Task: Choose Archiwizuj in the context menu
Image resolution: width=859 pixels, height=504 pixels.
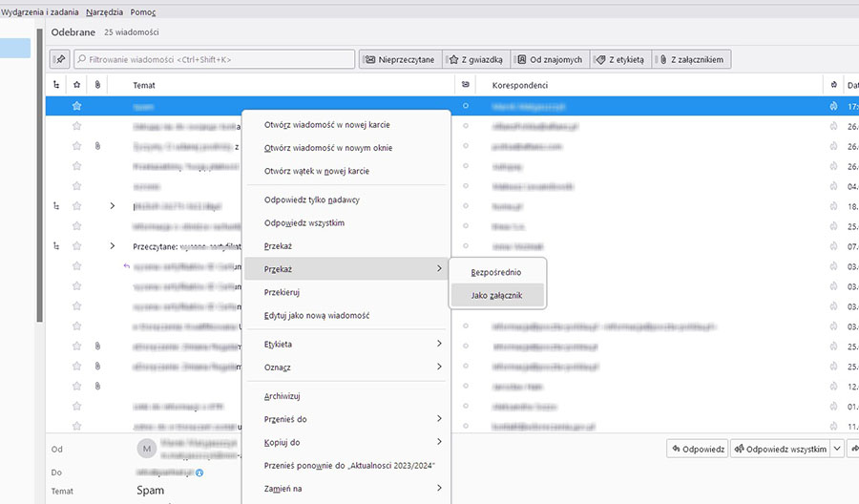Action: tap(346, 396)
